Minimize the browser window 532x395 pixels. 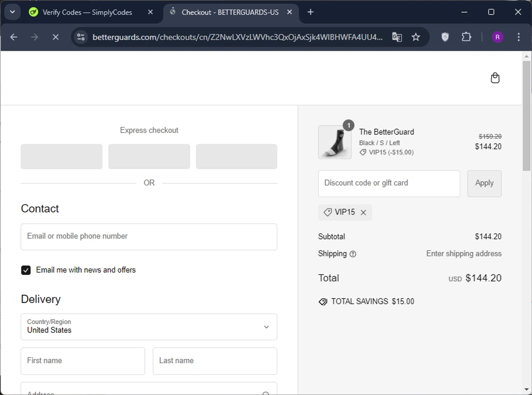click(464, 12)
